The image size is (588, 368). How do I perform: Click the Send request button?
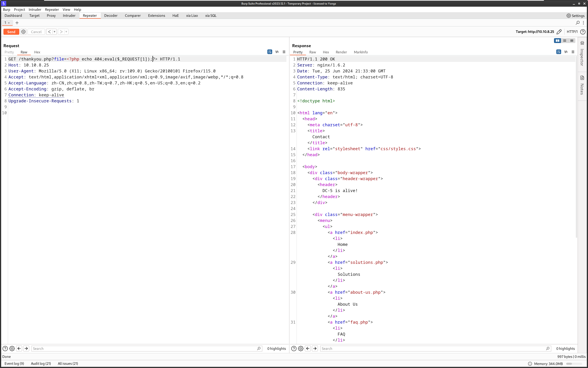[x=11, y=32]
